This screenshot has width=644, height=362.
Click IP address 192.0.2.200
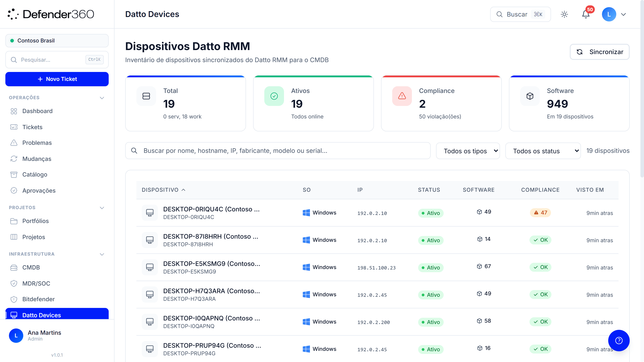click(x=373, y=322)
